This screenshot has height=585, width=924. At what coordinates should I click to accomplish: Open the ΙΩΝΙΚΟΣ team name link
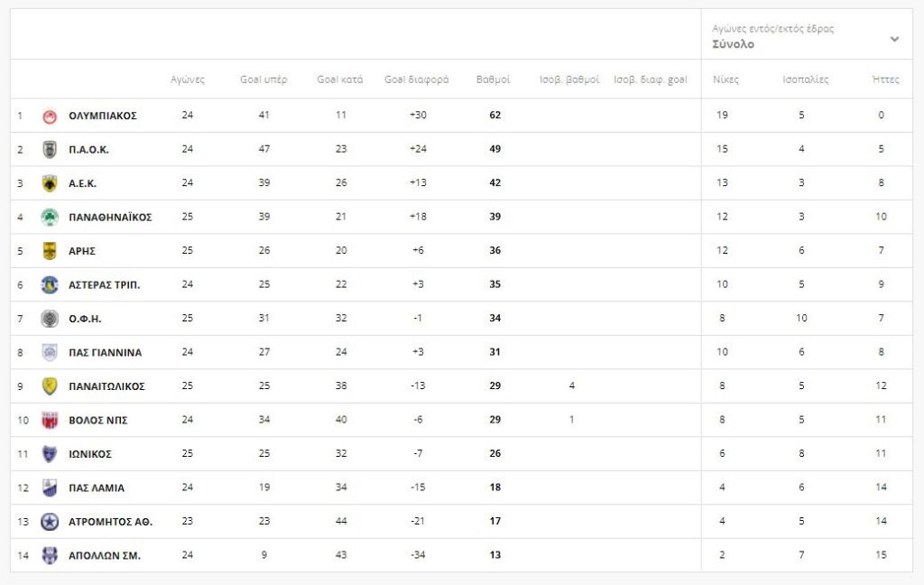90,454
